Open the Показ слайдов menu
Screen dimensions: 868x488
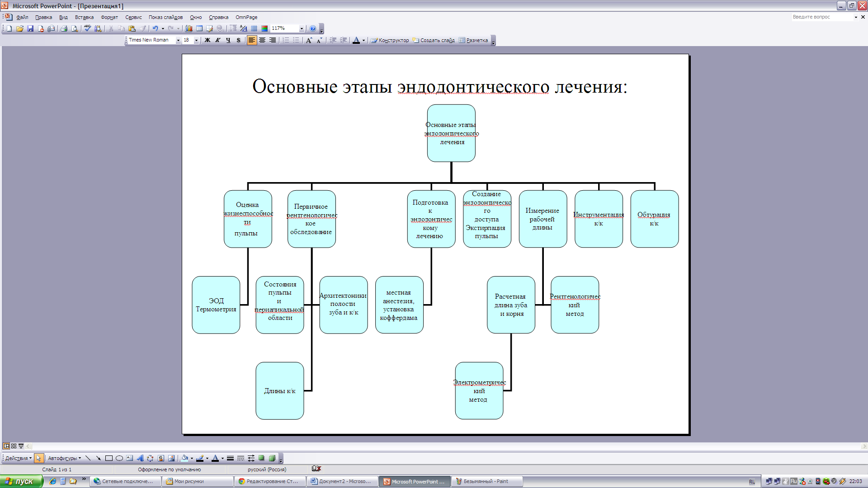165,17
